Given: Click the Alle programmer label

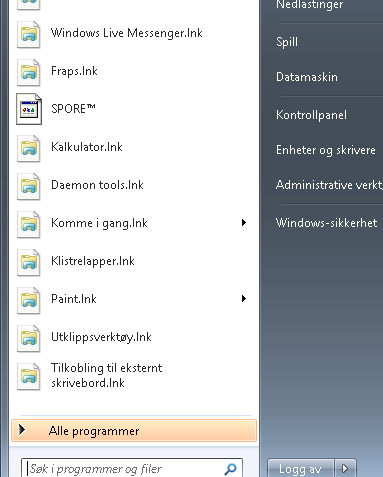Looking at the screenshot, I should click(94, 431).
